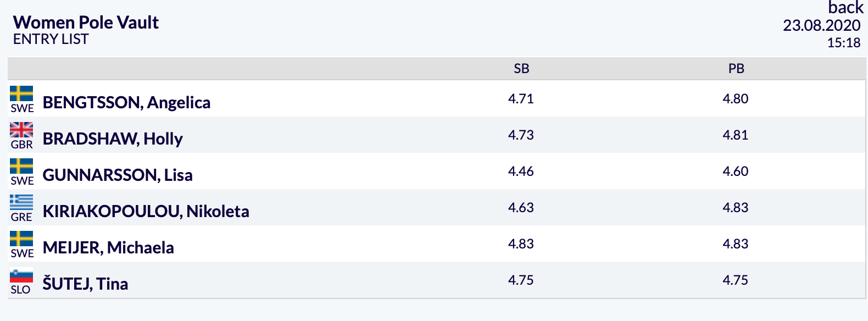This screenshot has height=321, width=868.
Task: Open athlete GUNNARSSON, Lisa
Action: point(118,175)
